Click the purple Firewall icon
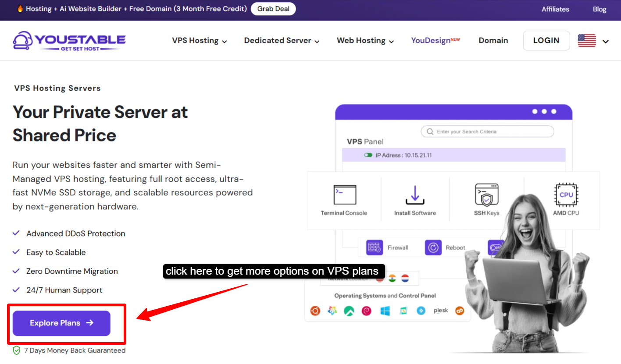 375,247
